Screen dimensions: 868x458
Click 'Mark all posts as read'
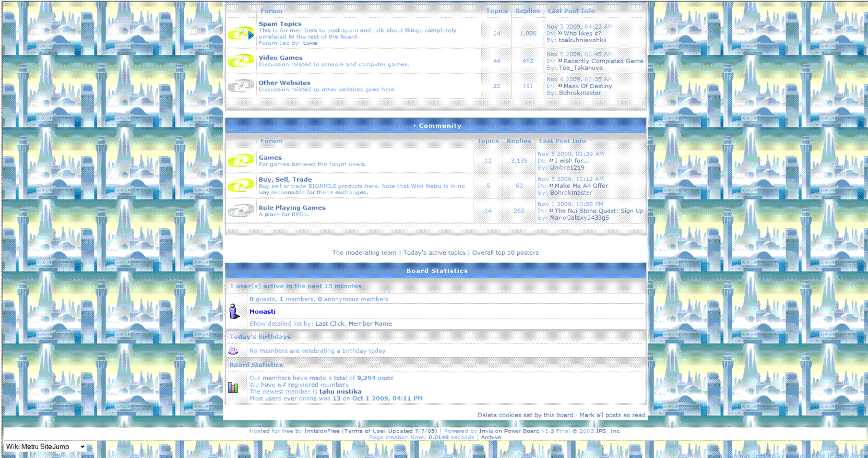pyautogui.click(x=612, y=415)
